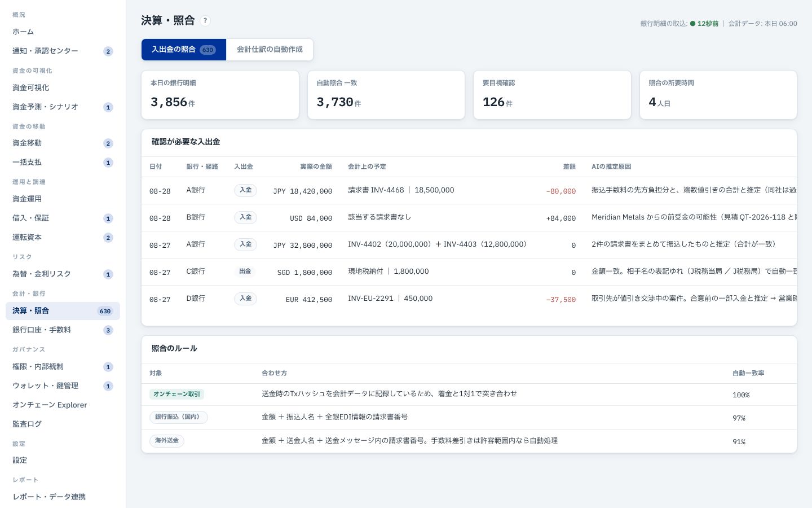This screenshot has height=508, width=812.
Task: Click the 自動照合 一致 summary card
Action: click(386, 95)
